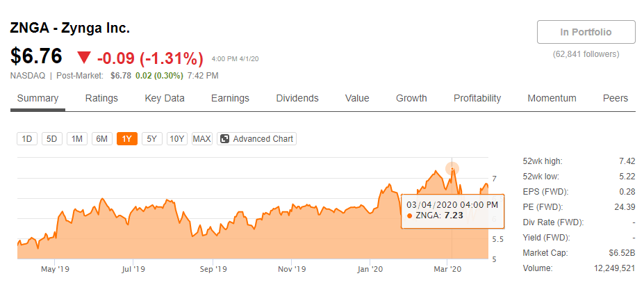Screen dimensions: 644x285
Task: Open the Growth tab
Action: pos(411,99)
